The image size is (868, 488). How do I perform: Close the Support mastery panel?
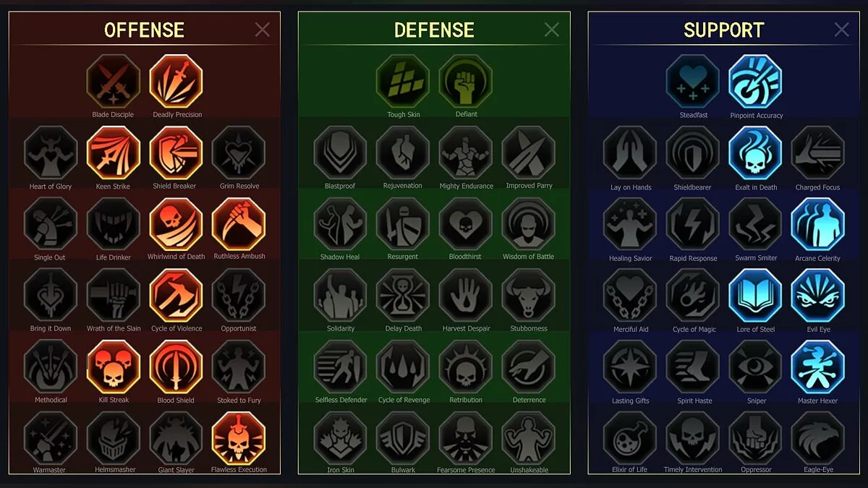tap(841, 29)
